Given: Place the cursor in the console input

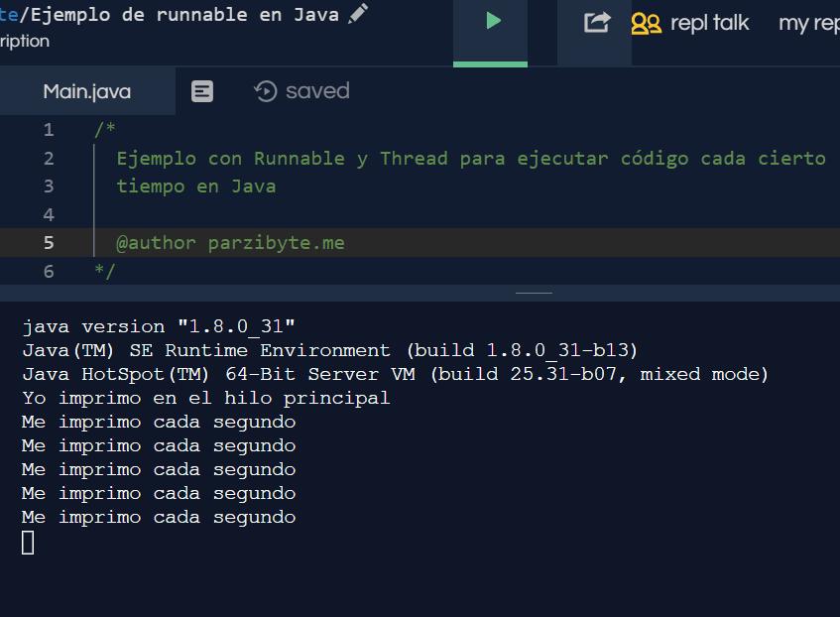Looking at the screenshot, I should pos(30,542).
